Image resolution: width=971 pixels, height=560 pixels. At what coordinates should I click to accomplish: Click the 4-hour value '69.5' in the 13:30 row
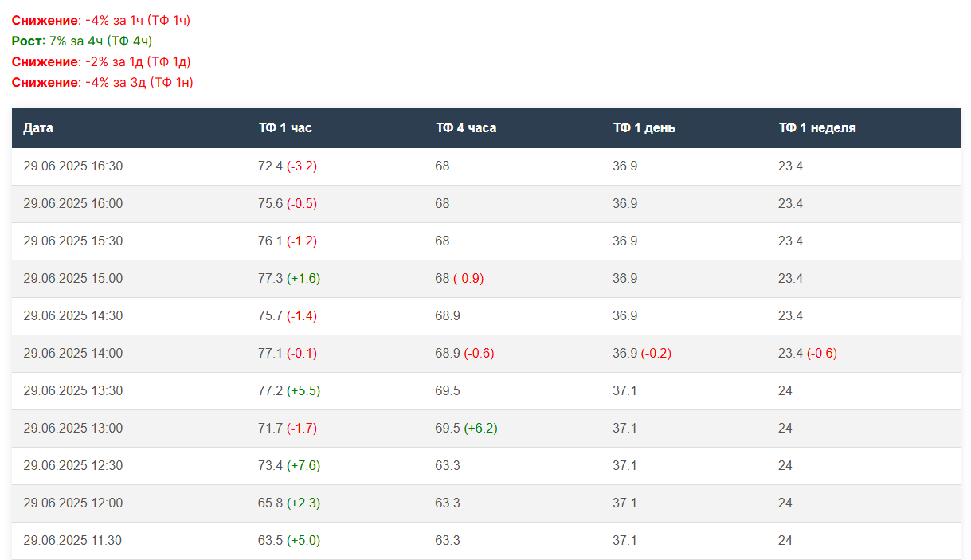(448, 390)
